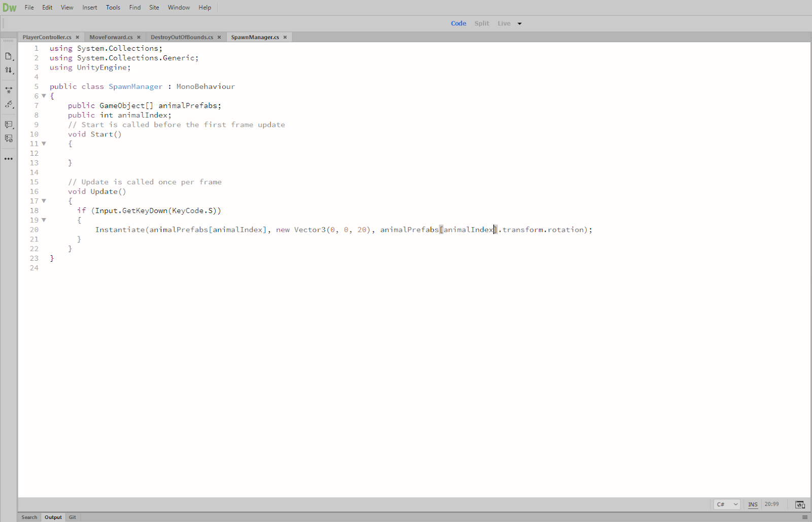Click '.transform.rotation' on line 20
The image size is (812, 522).
[x=540, y=230]
